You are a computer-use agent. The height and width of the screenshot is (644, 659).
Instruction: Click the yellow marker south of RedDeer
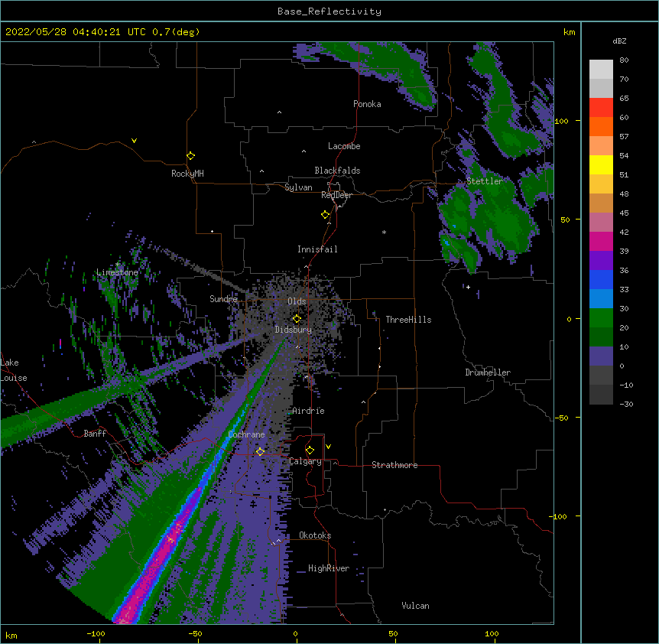point(326,215)
